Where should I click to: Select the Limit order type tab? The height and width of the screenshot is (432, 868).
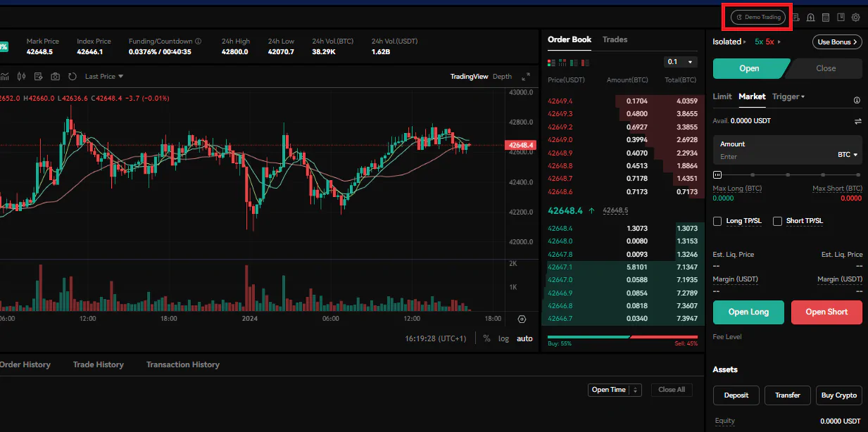pyautogui.click(x=722, y=96)
